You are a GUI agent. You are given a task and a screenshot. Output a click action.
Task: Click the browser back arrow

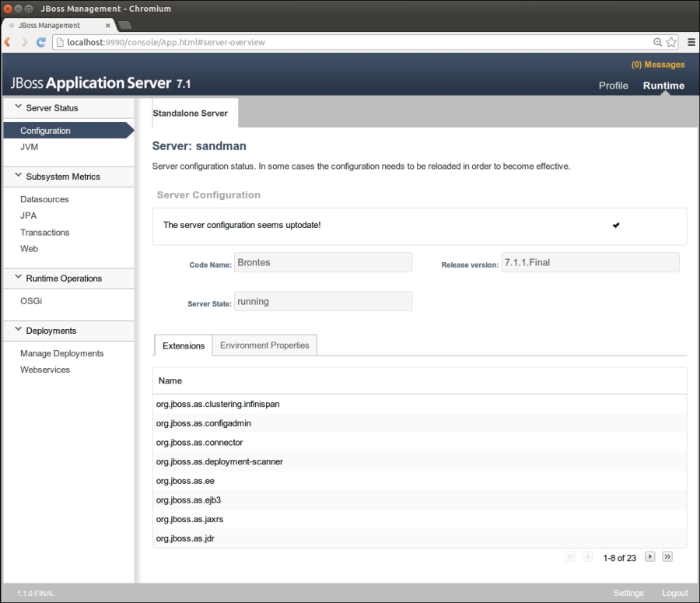pyautogui.click(x=8, y=42)
